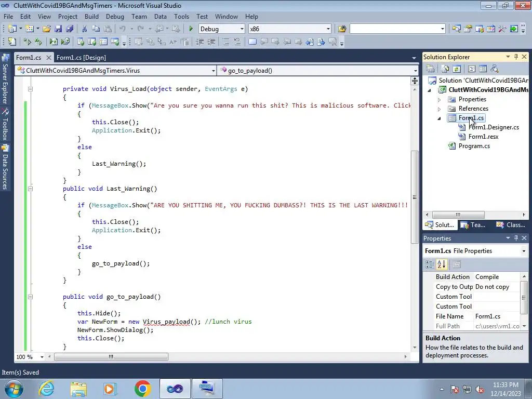The image size is (532, 399).
Task: Open the Toolbox side tab
Action: pos(5,125)
